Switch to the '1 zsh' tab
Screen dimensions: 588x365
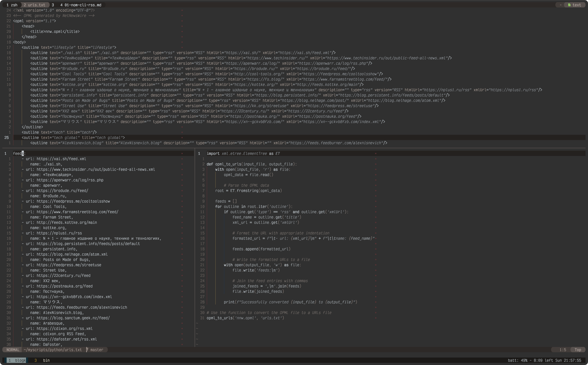point(12,5)
